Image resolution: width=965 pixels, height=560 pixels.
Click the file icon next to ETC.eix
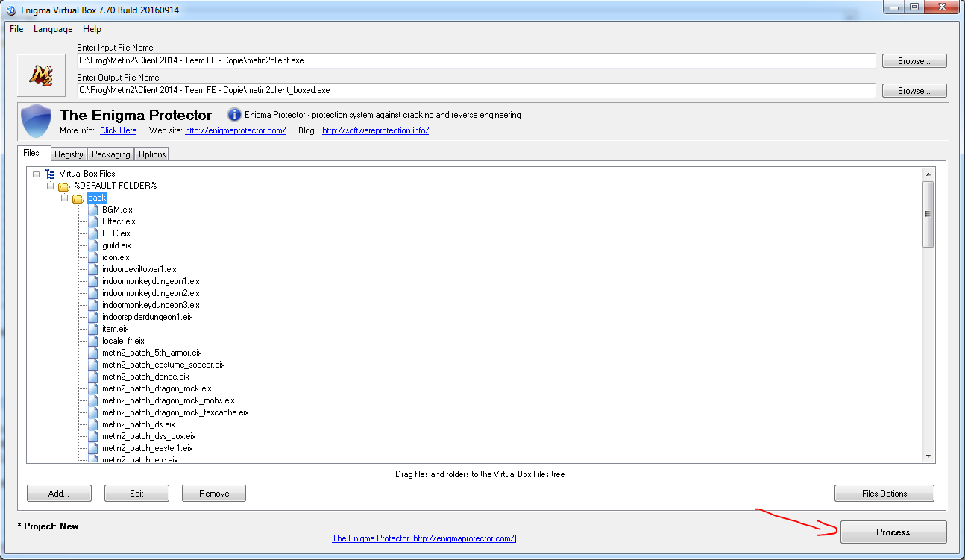(x=92, y=233)
